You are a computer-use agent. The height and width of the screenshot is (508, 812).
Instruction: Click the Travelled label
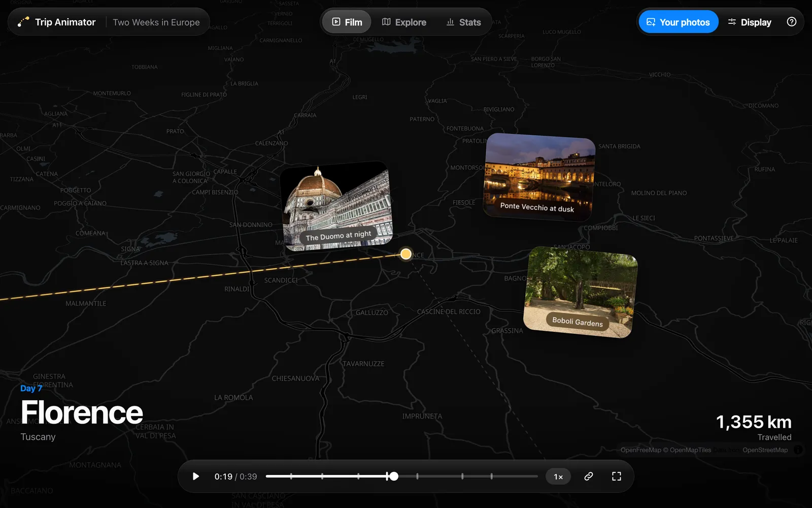point(774,437)
